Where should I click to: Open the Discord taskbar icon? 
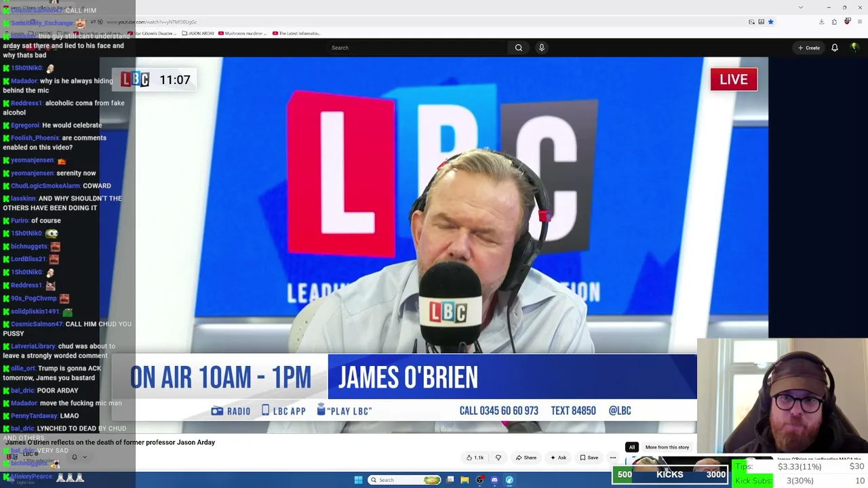(494, 480)
